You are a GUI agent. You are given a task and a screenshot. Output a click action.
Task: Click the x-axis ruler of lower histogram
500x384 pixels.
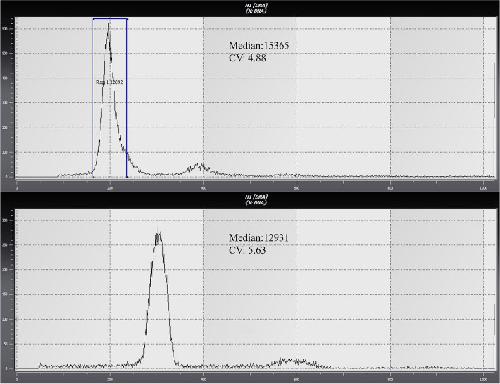[x=256, y=377]
